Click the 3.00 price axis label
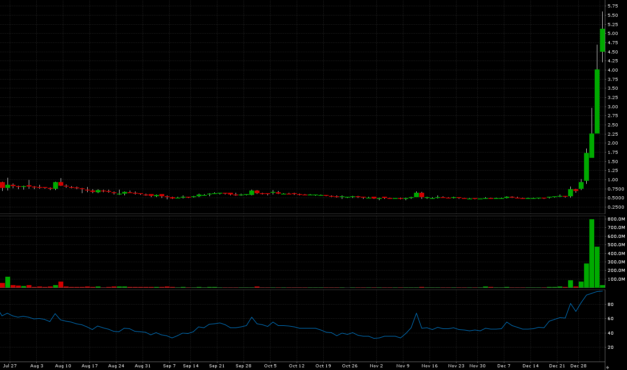The image size is (627, 370). (613, 107)
